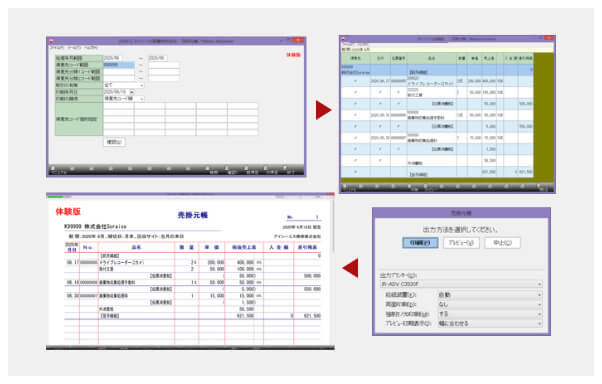The height and width of the screenshot is (384, 602).
Task: Click the first function key icon in form footer
Action: coord(53,168)
